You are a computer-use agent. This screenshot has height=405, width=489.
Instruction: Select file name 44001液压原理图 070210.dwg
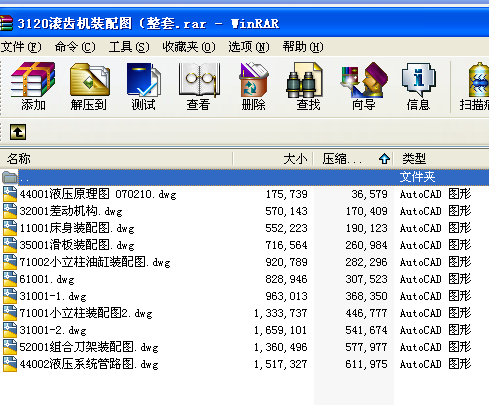coord(98,194)
